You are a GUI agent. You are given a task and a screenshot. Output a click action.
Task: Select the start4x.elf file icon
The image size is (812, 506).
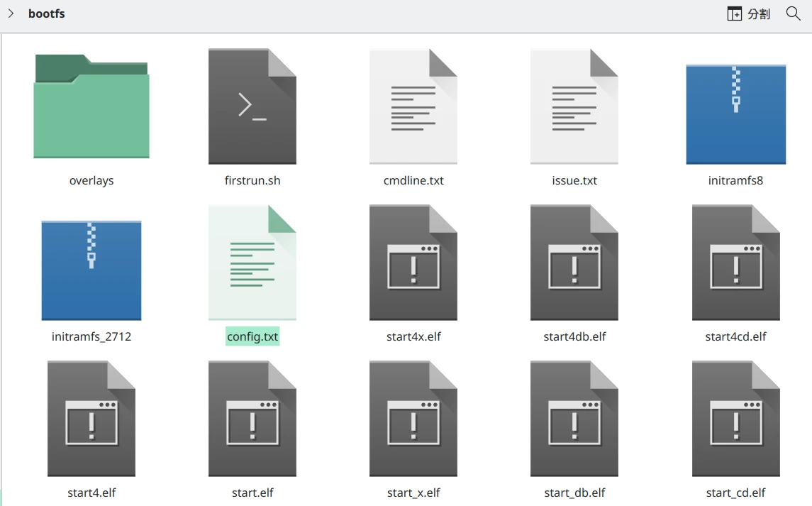(x=413, y=263)
